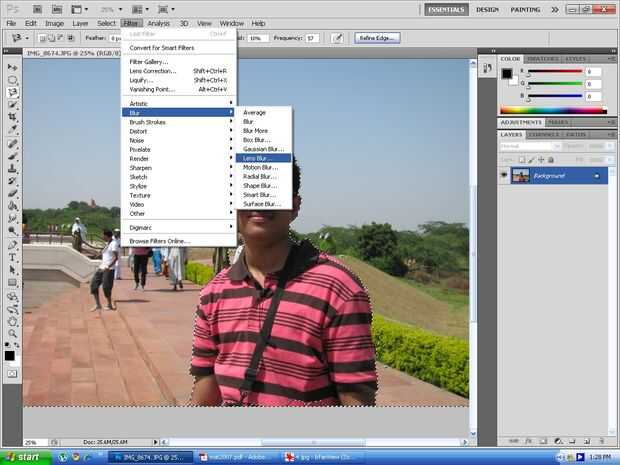Viewport: 620px width, 465px height.
Task: Expand the Noise filter submenu
Action: pos(178,140)
